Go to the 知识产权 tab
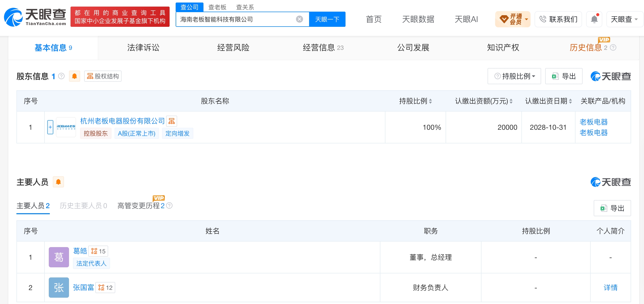The image size is (644, 304). pyautogui.click(x=503, y=48)
